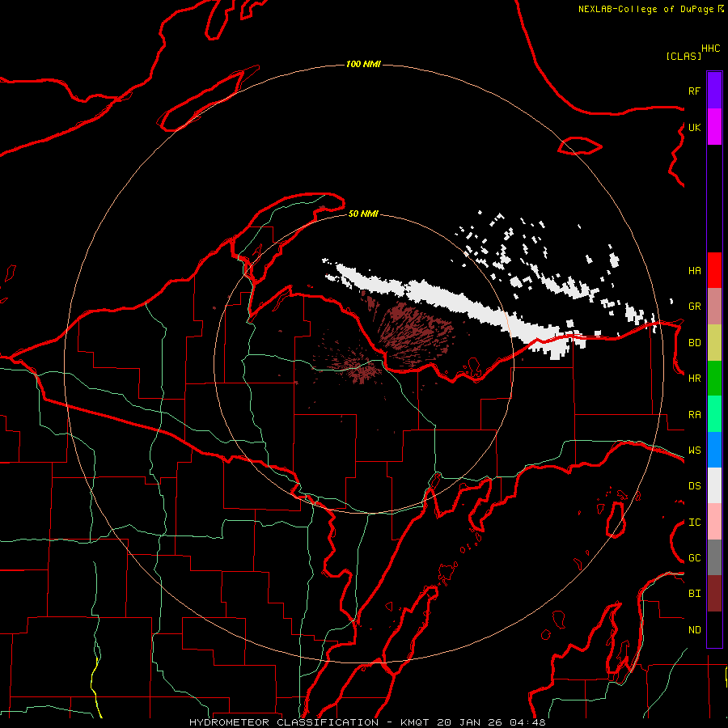Screen dimensions: 728x728
Task: Click the GC legend label
Action: (x=694, y=558)
